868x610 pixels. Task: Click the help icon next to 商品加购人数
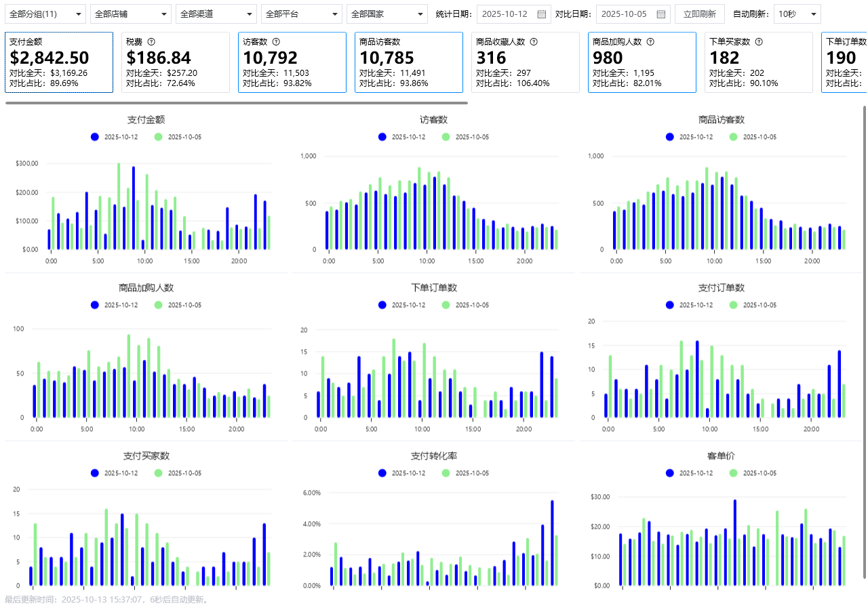(650, 42)
